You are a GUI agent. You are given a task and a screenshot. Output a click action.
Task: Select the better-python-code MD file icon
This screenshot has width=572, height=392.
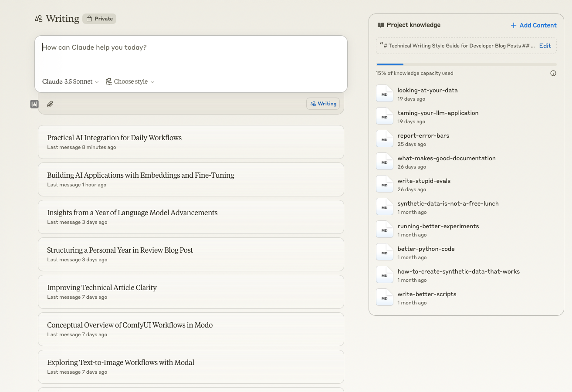coord(384,252)
